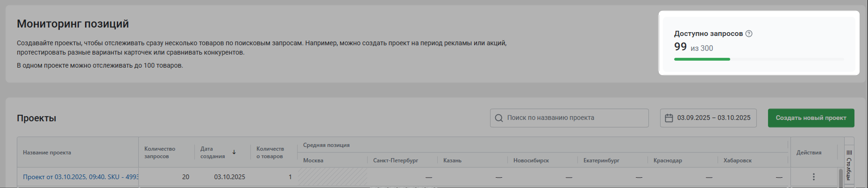Click the sort arrow on Дата создания
Screen dimensions: 868x188
[x=234, y=152]
